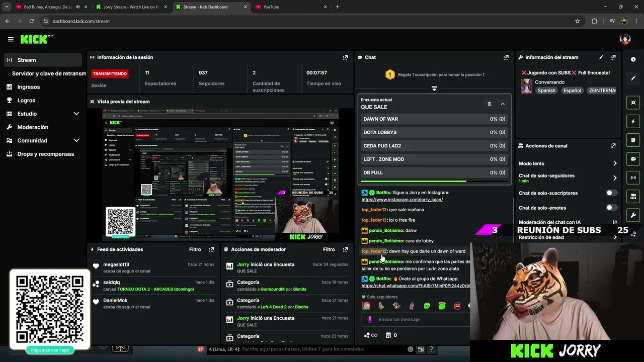The height and width of the screenshot is (362, 644).
Task: Select the green halo emote
Action: 442,306
